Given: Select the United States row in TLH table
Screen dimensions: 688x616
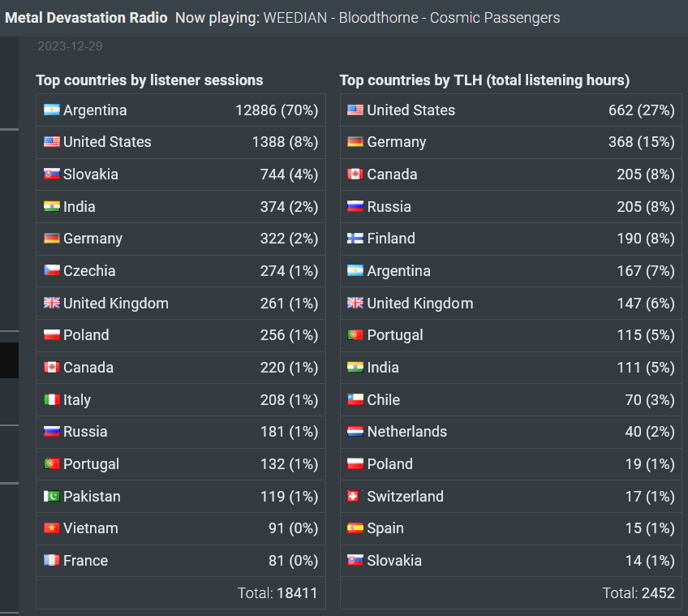Looking at the screenshot, I should [511, 110].
